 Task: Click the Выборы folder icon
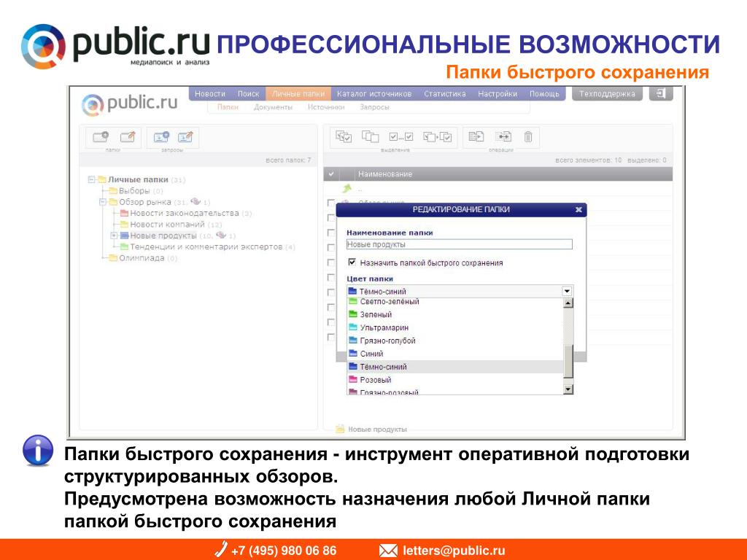(x=113, y=191)
